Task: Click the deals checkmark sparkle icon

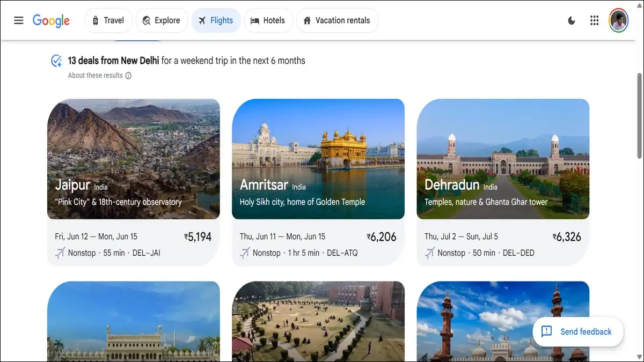Action: (56, 61)
